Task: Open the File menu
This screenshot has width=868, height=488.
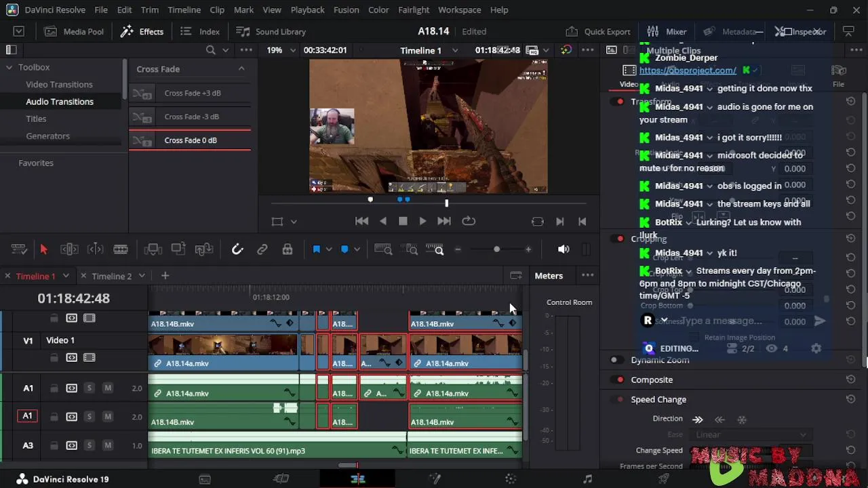Action: click(101, 10)
